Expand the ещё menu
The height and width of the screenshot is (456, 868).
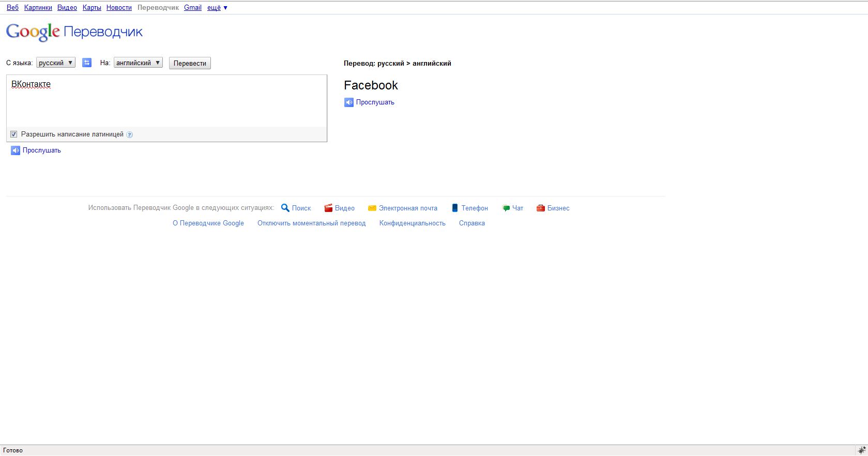(217, 8)
